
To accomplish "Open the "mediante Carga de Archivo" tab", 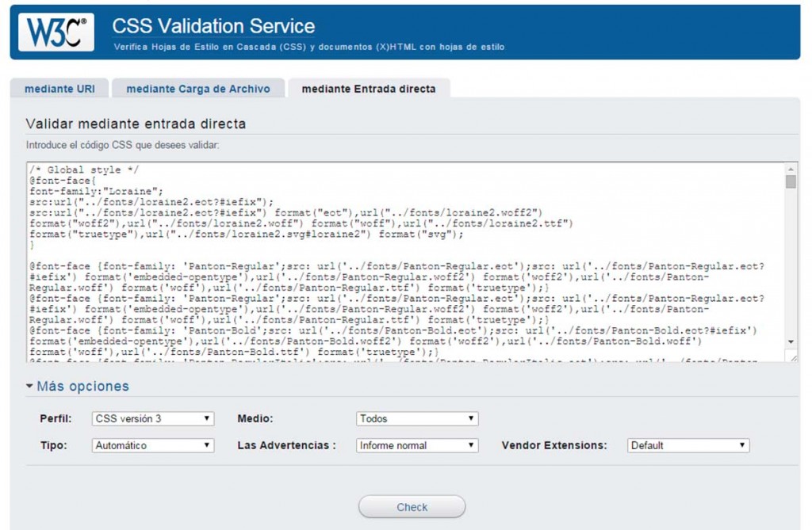I will (x=198, y=89).
